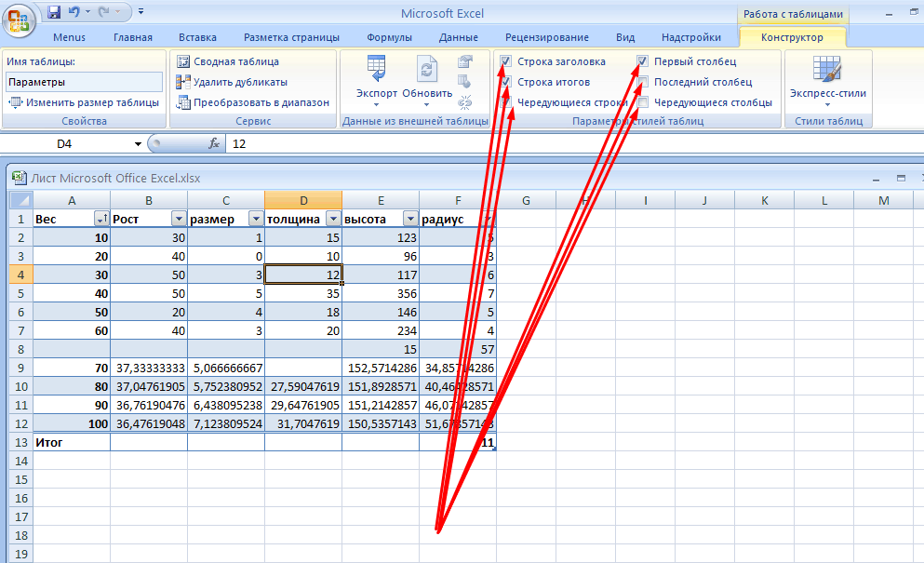924x563 pixels.
Task: Switch to the Данные tab
Action: (x=459, y=37)
